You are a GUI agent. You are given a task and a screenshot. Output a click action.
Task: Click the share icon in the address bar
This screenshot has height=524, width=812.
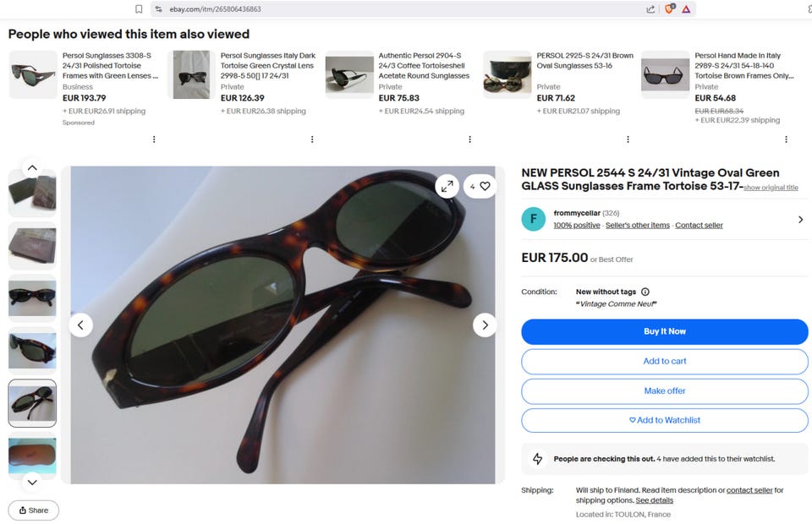(x=650, y=9)
